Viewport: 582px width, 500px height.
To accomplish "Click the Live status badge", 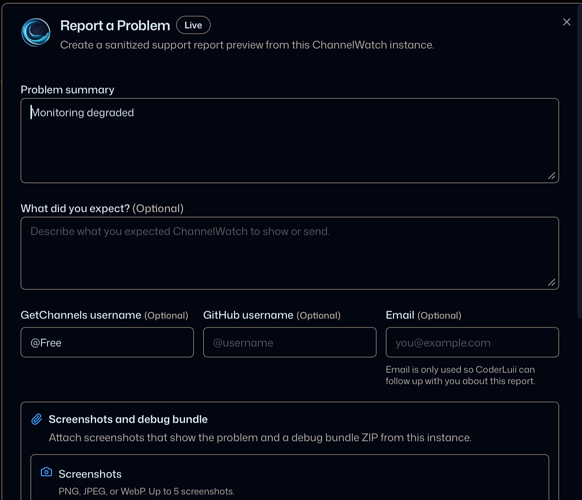I will [193, 25].
